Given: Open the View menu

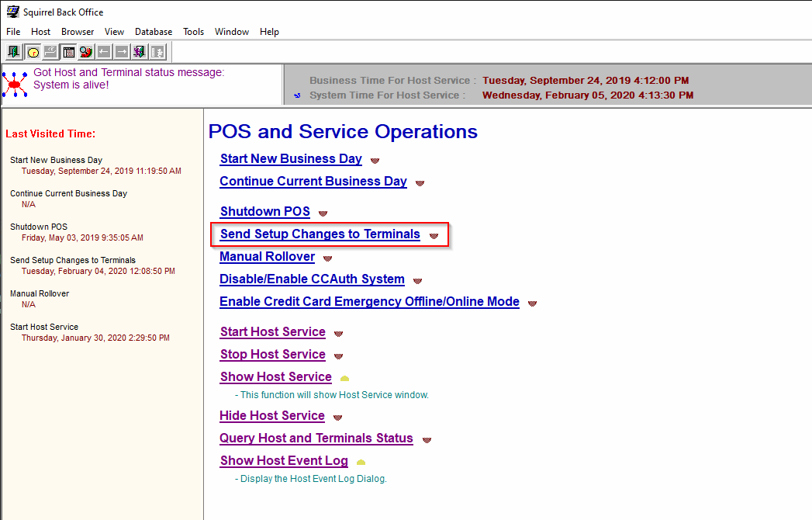Looking at the screenshot, I should (114, 32).
